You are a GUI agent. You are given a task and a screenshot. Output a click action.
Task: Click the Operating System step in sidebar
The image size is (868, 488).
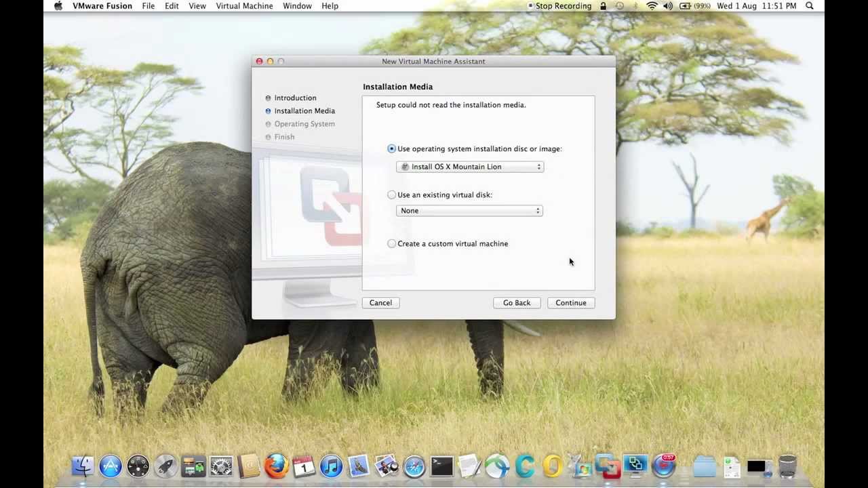point(304,124)
